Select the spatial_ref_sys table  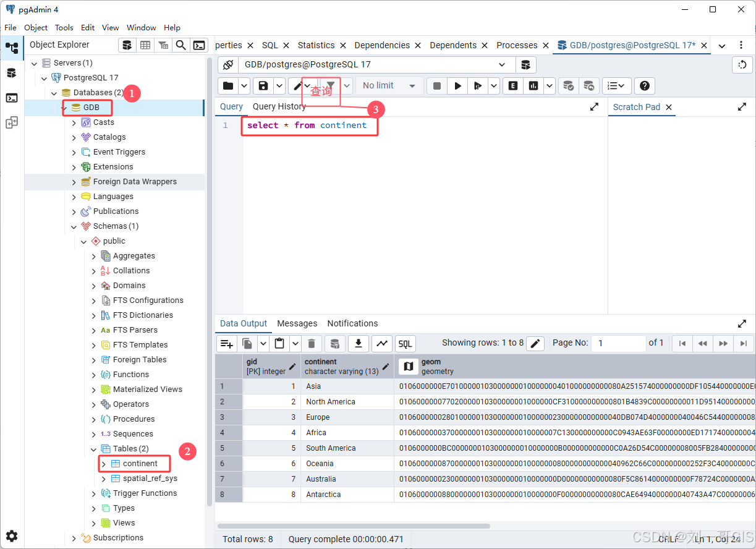click(150, 479)
